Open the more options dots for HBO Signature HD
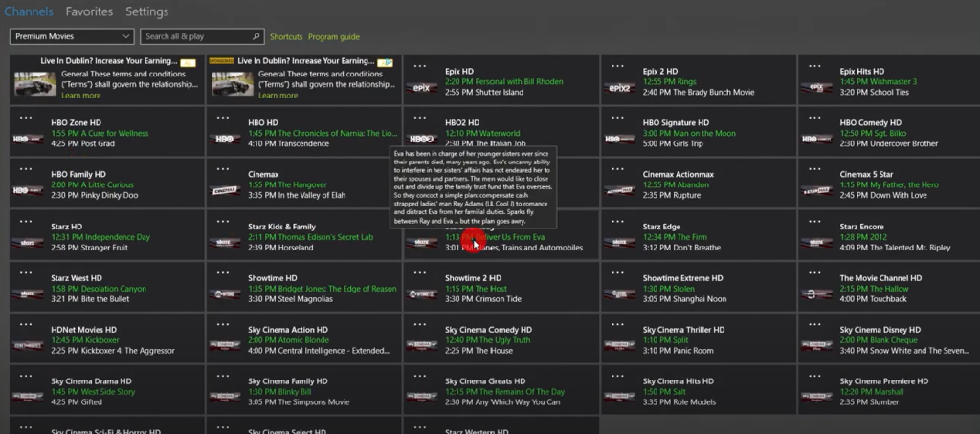Image resolution: width=980 pixels, height=434 pixels. tap(617, 118)
